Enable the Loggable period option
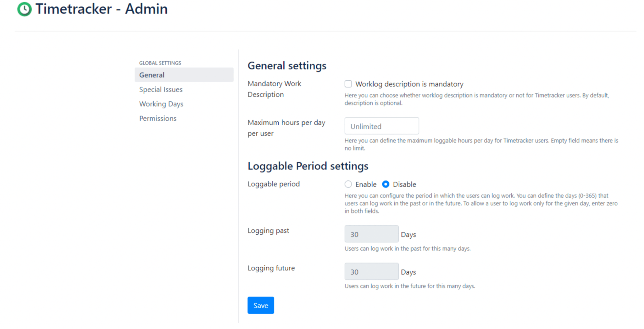 coord(348,184)
